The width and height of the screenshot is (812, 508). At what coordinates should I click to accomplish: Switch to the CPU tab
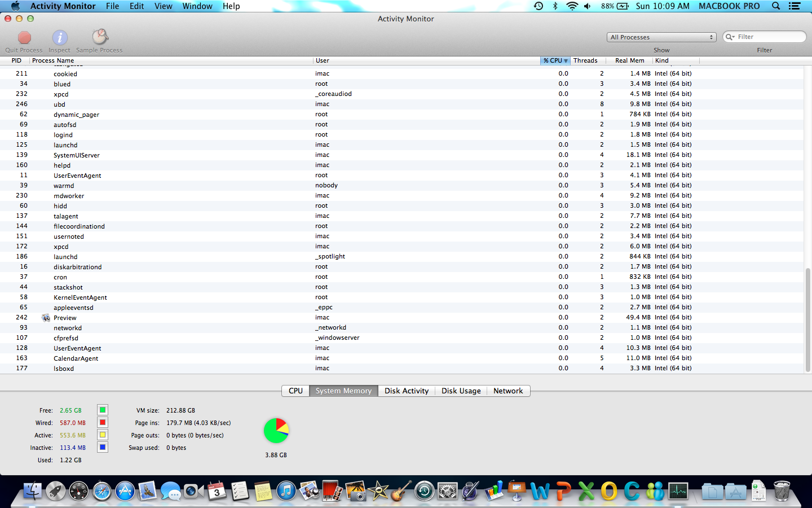295,391
